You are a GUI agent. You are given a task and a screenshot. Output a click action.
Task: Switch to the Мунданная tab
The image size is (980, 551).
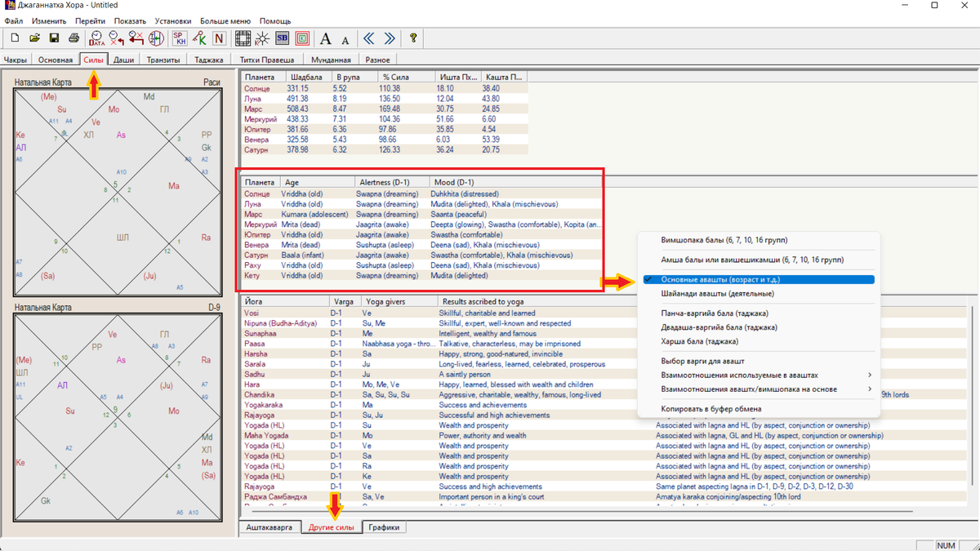coord(331,60)
